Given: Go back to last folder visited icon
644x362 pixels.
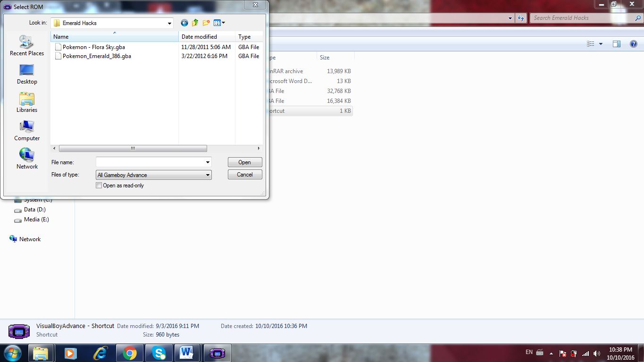Looking at the screenshot, I should click(x=184, y=23).
